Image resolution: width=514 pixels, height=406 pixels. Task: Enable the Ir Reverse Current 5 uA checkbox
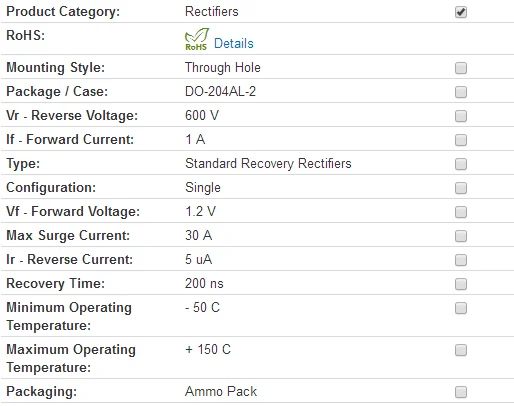click(461, 260)
